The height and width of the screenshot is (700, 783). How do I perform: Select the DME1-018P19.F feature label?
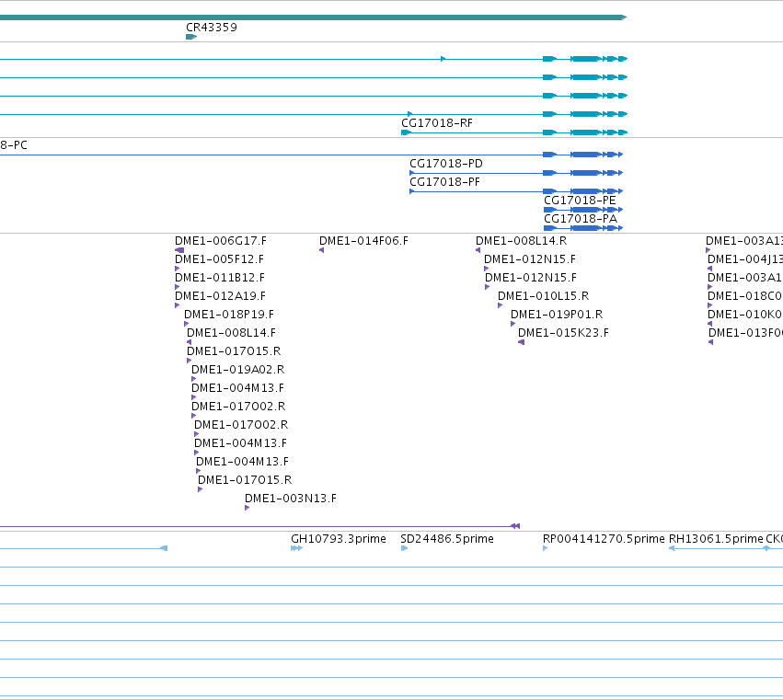(x=229, y=315)
